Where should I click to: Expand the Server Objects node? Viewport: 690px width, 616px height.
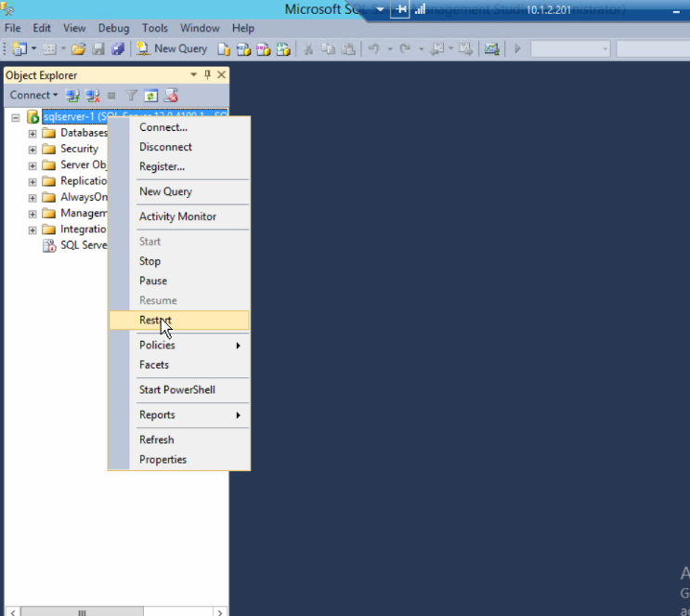33,166
